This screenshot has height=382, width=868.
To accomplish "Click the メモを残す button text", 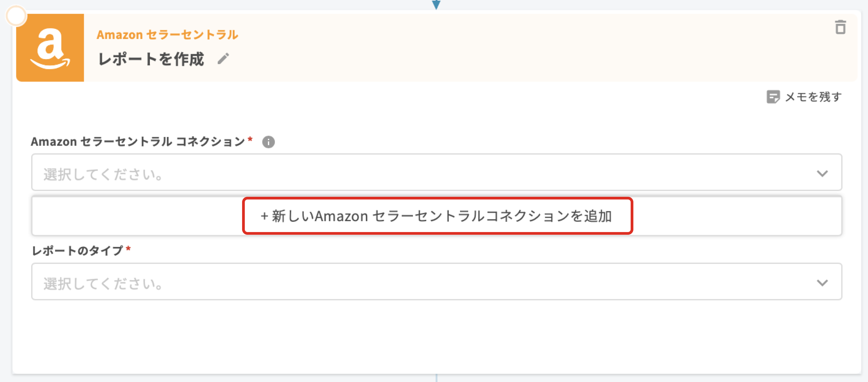I will pyautogui.click(x=813, y=97).
